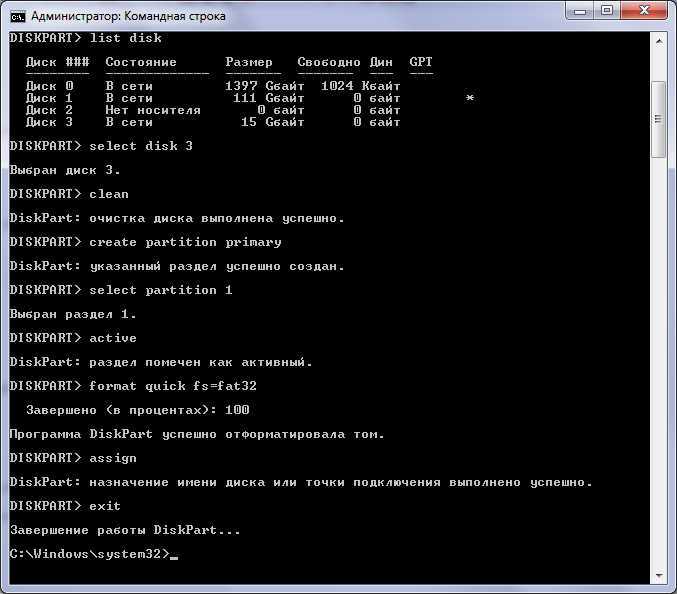This screenshot has width=677, height=594.
Task: Click the 'create partition primary' command
Action: tap(185, 242)
